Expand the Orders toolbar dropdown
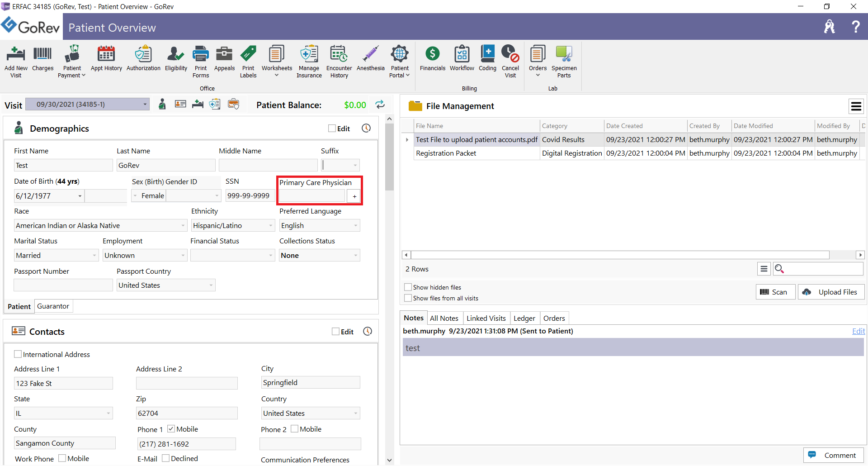 click(538, 76)
